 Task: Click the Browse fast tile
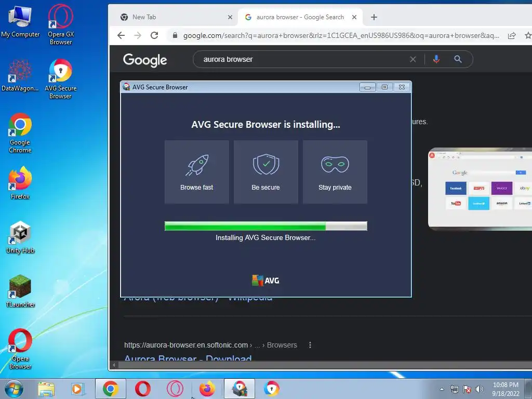click(197, 172)
